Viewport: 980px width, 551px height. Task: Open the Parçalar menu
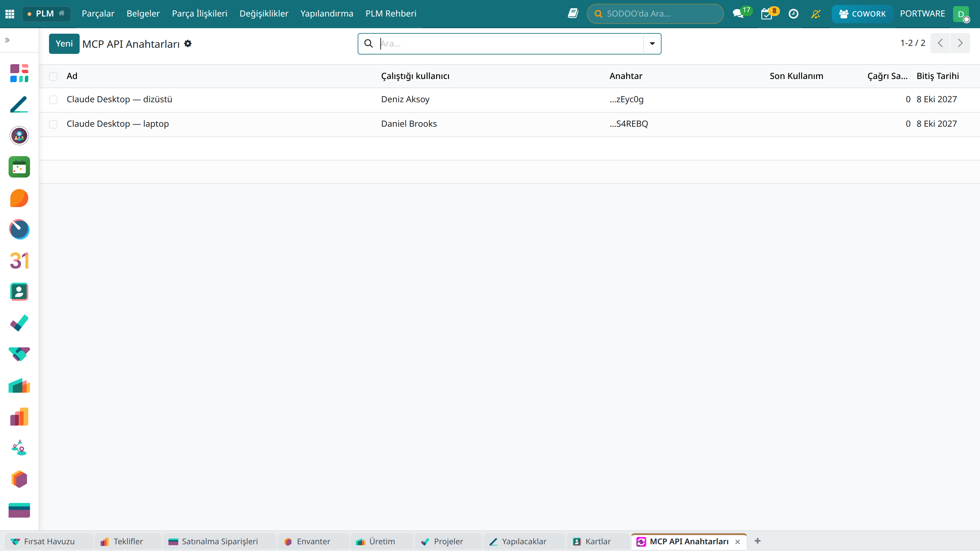point(98,14)
